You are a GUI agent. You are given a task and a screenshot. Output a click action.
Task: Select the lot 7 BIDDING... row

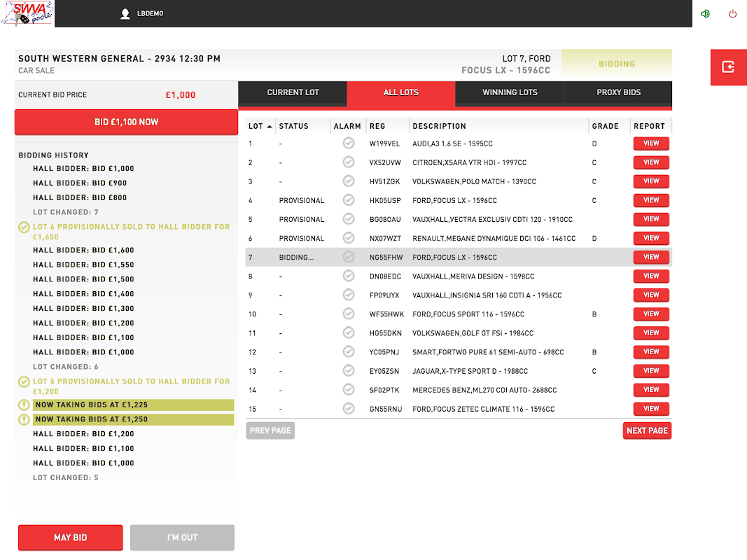tap(459, 257)
